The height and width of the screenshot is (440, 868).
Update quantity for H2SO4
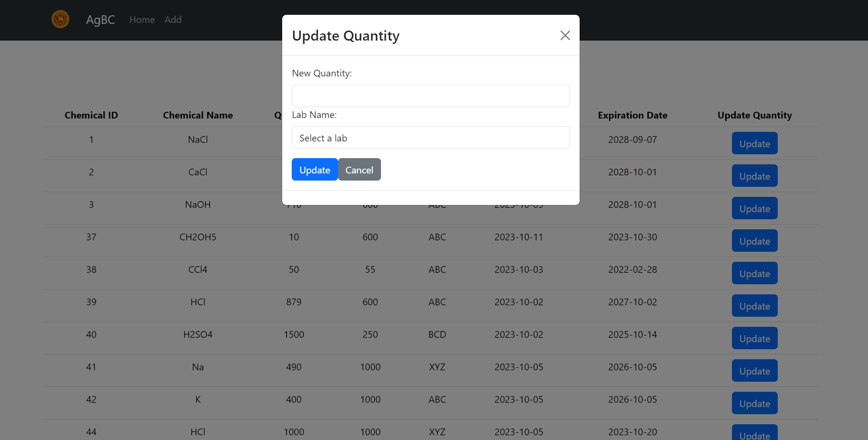pos(754,338)
